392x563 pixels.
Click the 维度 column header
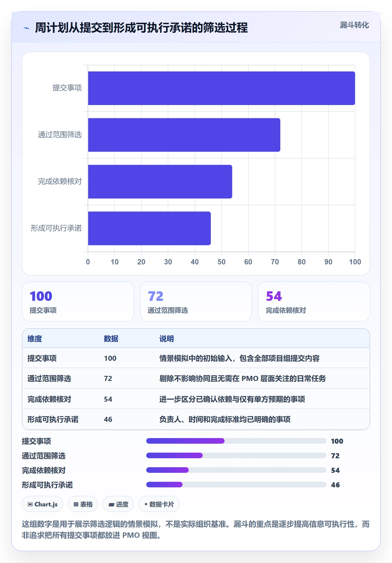pos(35,339)
